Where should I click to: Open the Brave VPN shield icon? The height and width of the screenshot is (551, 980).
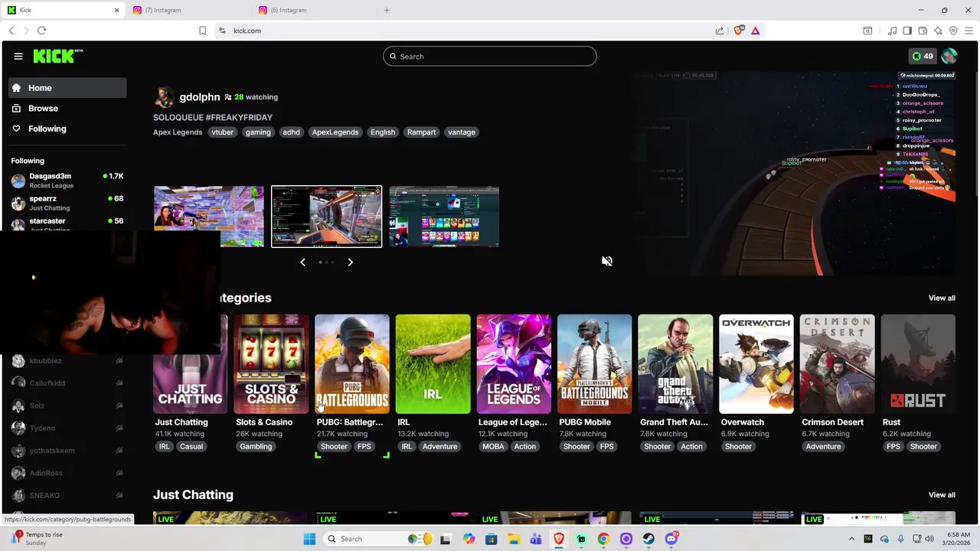coord(953,31)
